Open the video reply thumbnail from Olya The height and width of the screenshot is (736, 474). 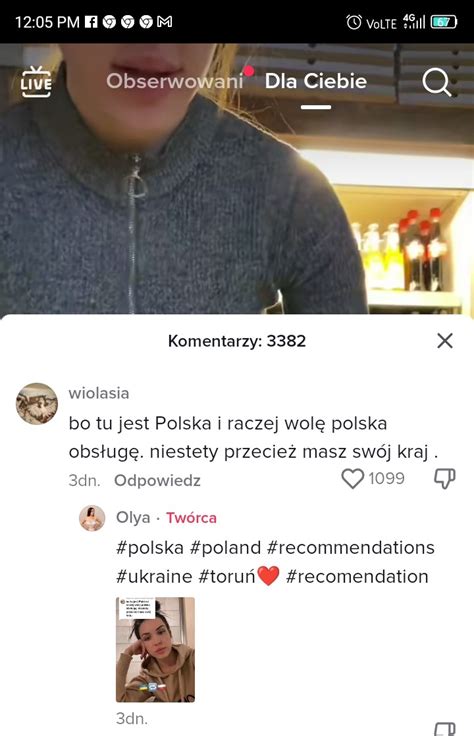click(x=155, y=650)
